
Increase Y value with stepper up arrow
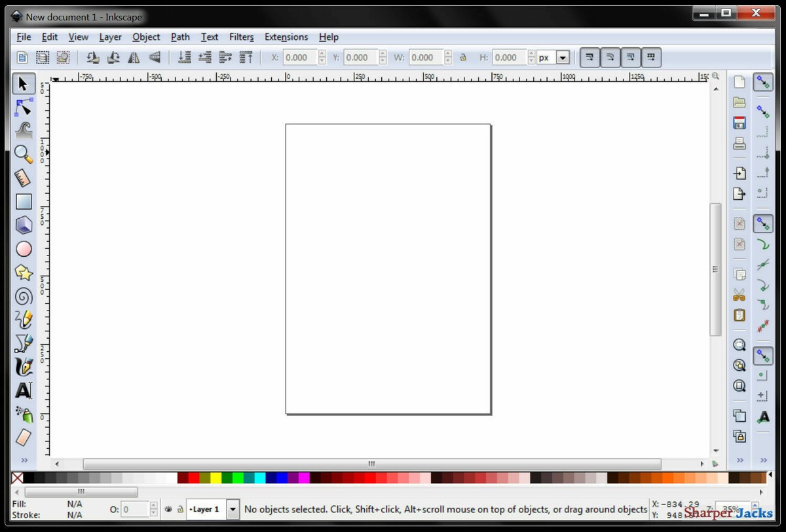click(382, 54)
